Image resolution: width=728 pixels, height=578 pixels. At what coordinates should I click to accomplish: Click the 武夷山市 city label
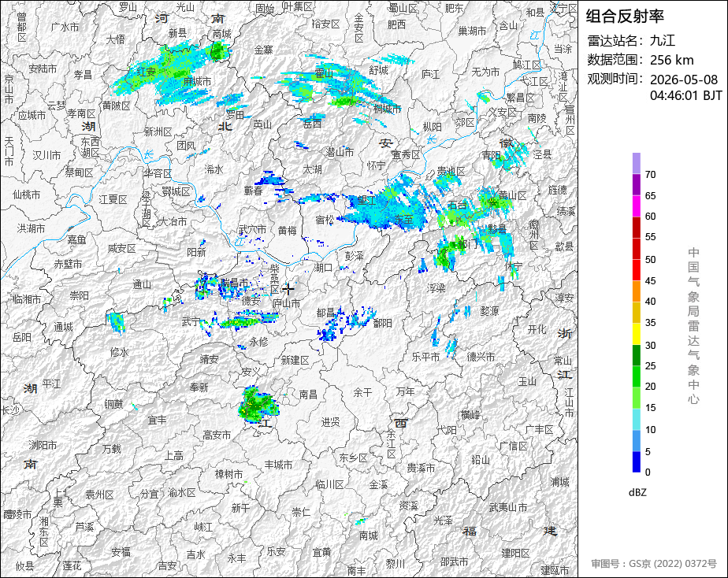coord(508,507)
